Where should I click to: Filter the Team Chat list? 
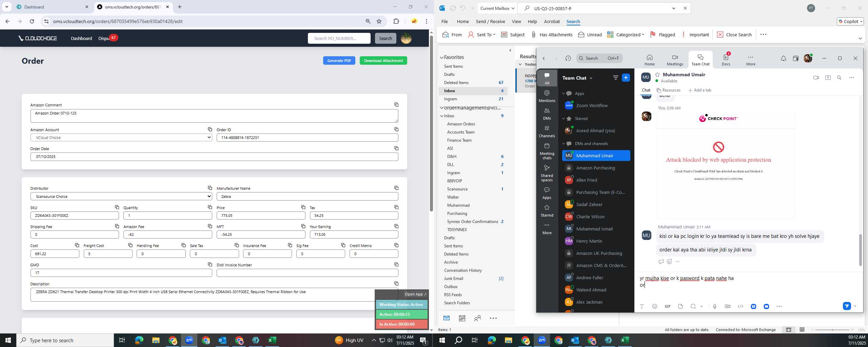(x=615, y=78)
